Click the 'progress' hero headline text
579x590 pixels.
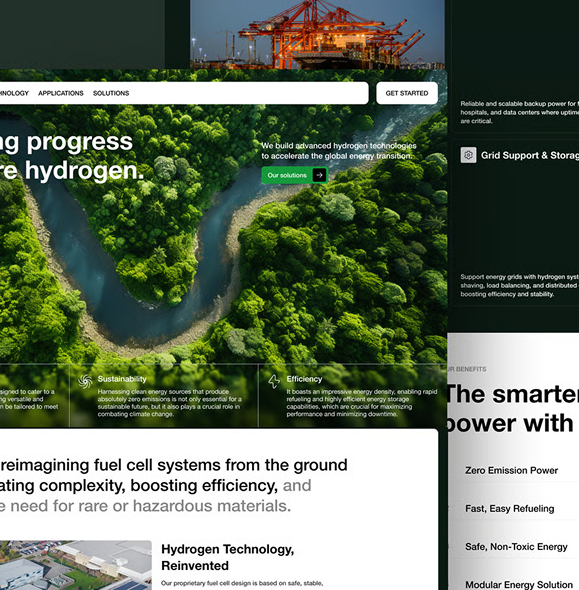click(80, 142)
